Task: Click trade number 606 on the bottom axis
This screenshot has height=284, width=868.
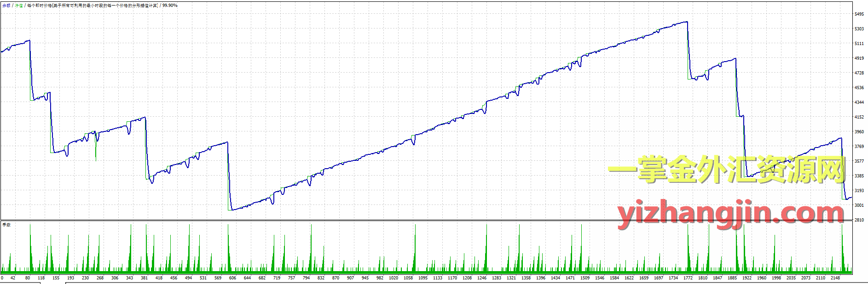Action: (x=232, y=278)
